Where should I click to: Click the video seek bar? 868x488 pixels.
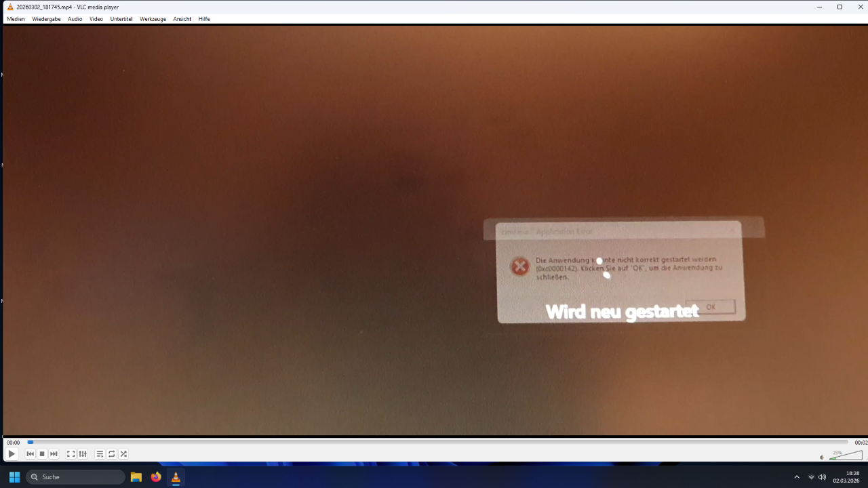point(434,442)
